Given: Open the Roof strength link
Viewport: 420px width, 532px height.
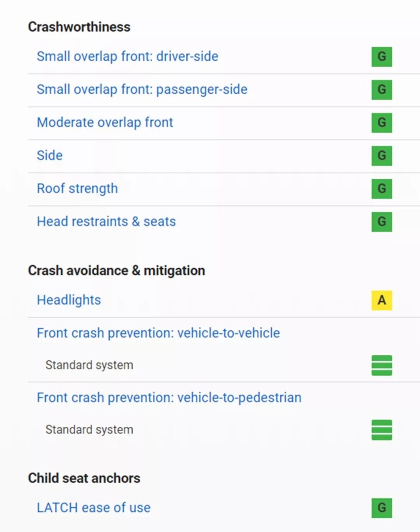Looking at the screenshot, I should [77, 189].
